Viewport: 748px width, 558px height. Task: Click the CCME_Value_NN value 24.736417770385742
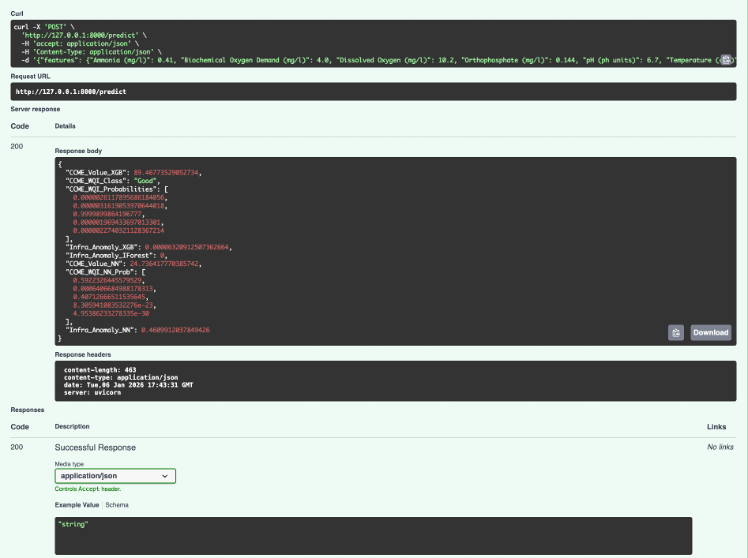click(x=164, y=264)
